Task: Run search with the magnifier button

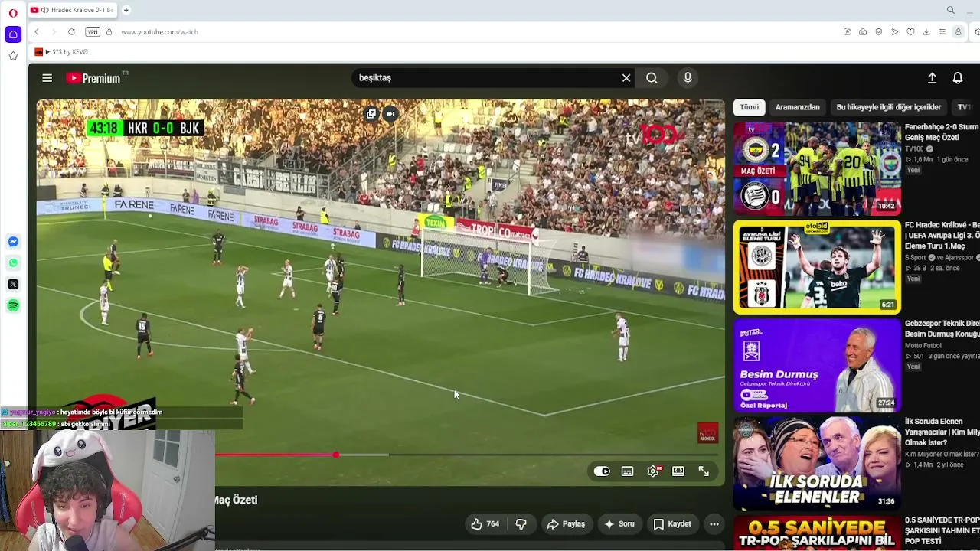Action: [652, 78]
